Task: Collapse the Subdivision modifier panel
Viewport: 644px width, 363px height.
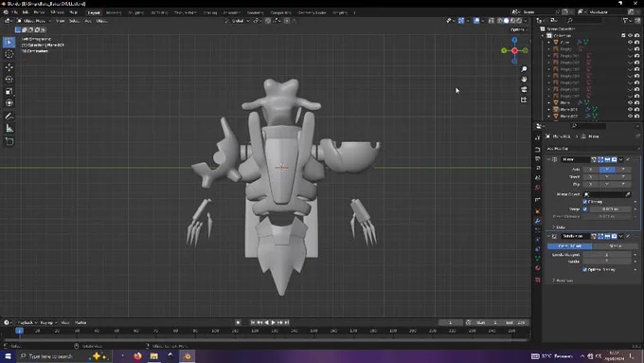Action: (x=548, y=236)
